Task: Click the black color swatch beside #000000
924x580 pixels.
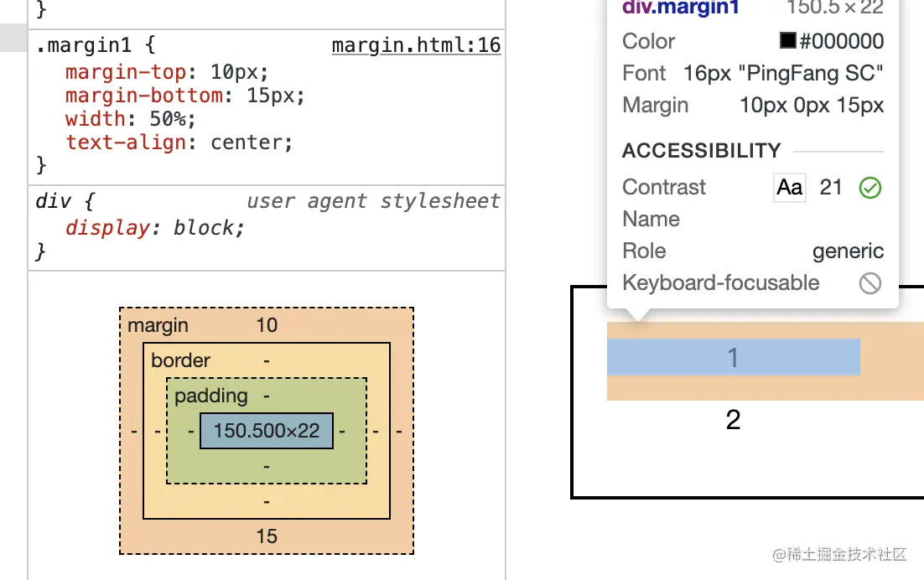Action: point(787,41)
